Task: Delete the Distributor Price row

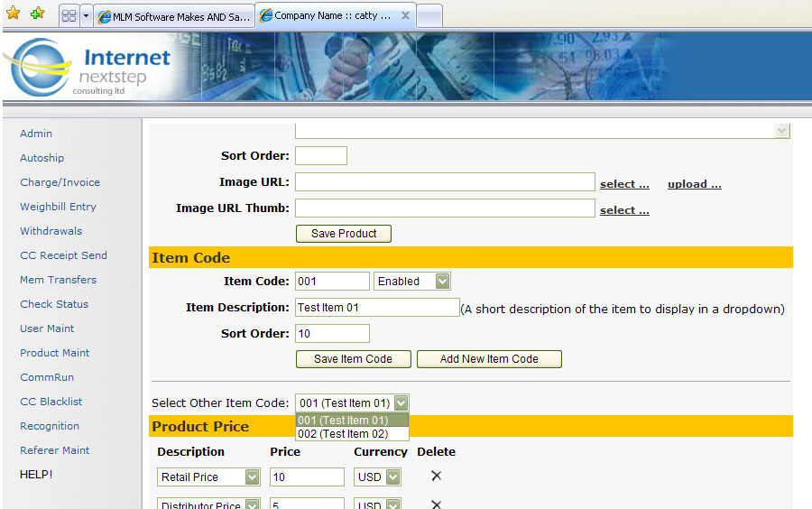Action: [436, 504]
